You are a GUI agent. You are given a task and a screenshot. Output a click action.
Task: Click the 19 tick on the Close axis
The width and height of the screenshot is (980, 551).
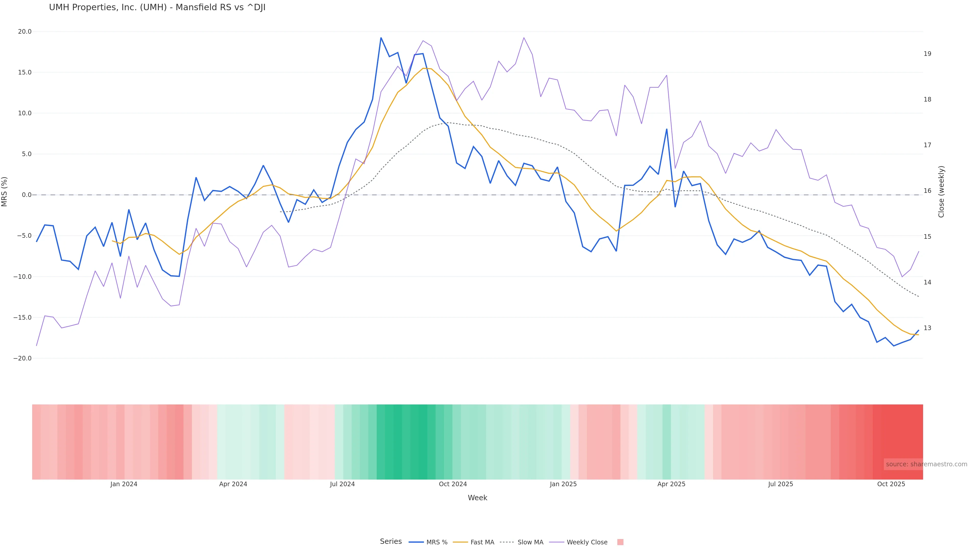click(927, 54)
